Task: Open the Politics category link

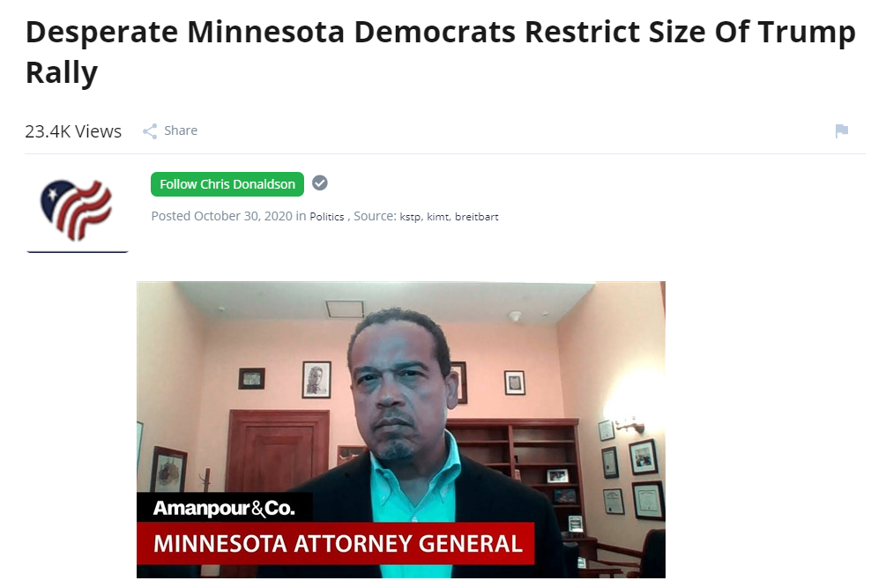Action: point(326,217)
